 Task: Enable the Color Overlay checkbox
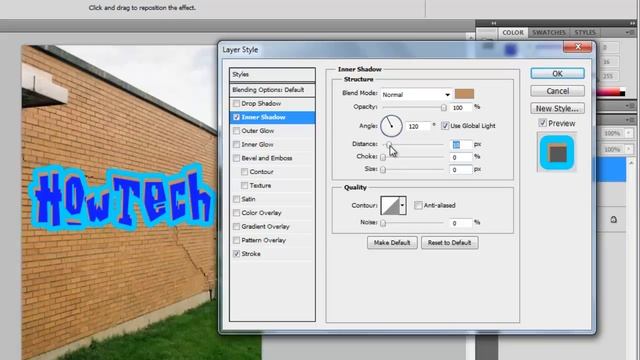pyautogui.click(x=236, y=213)
